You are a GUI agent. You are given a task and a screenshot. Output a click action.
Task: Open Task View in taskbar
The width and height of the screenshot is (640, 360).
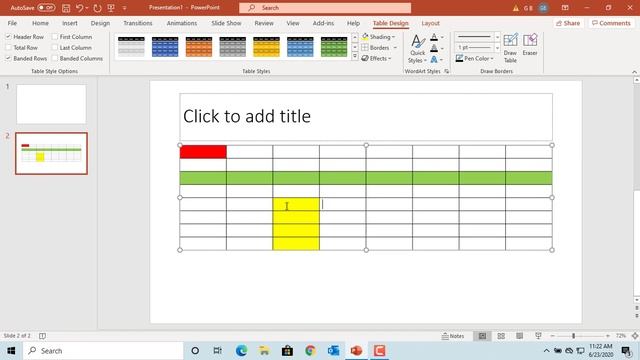(218, 351)
